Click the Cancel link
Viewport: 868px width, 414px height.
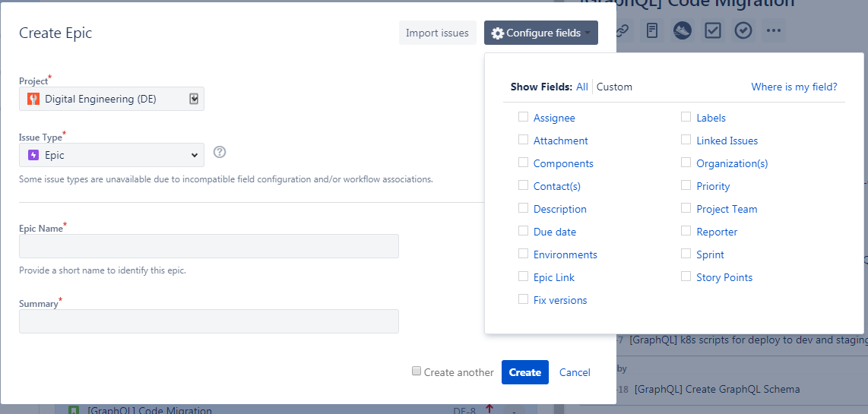point(575,372)
